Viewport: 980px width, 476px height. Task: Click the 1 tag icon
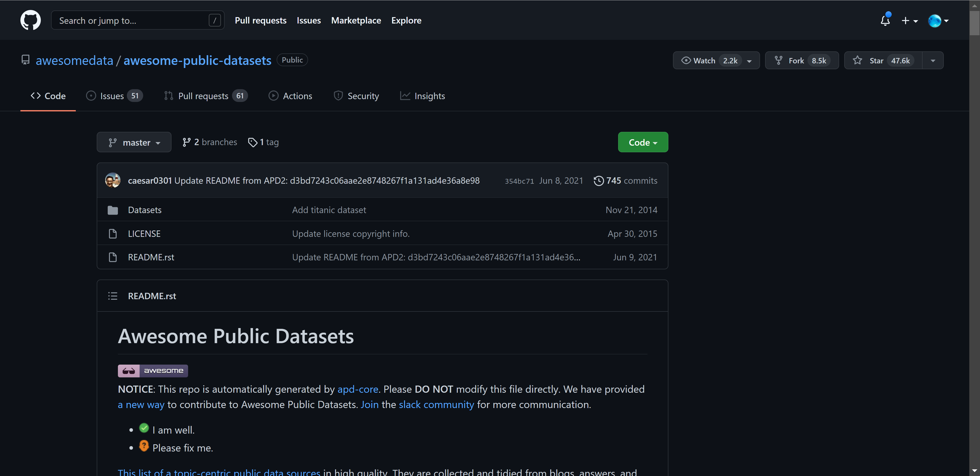(253, 142)
